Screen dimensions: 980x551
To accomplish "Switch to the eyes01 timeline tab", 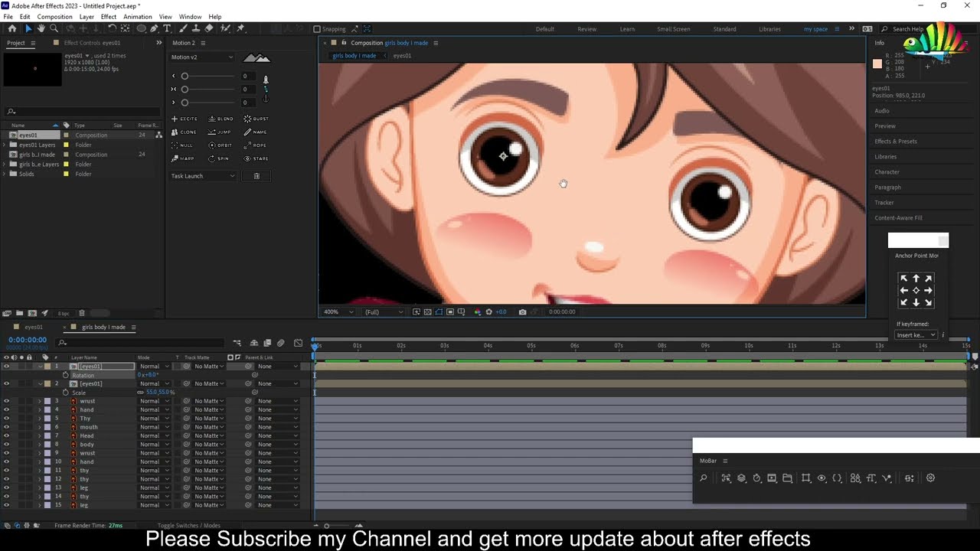I will pos(33,328).
